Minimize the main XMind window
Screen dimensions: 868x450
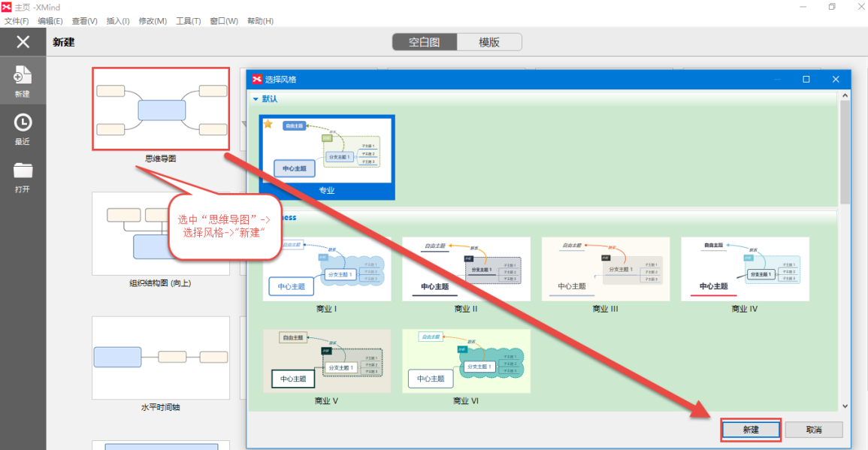click(803, 7)
